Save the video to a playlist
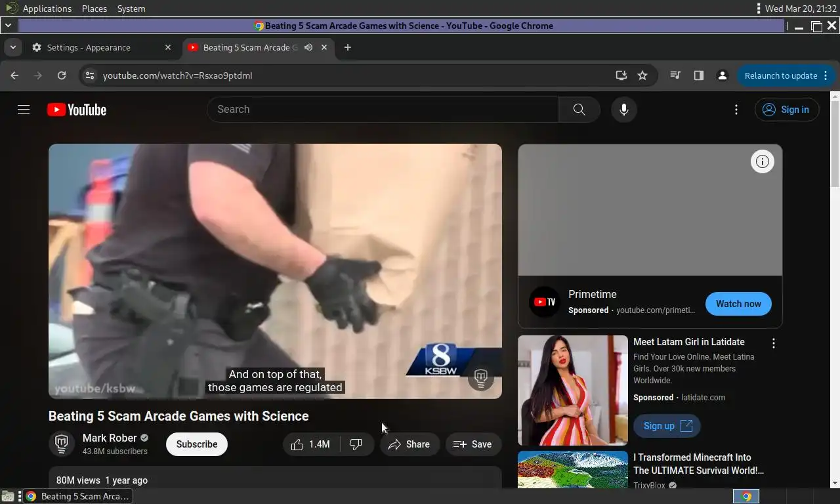 [x=472, y=444]
